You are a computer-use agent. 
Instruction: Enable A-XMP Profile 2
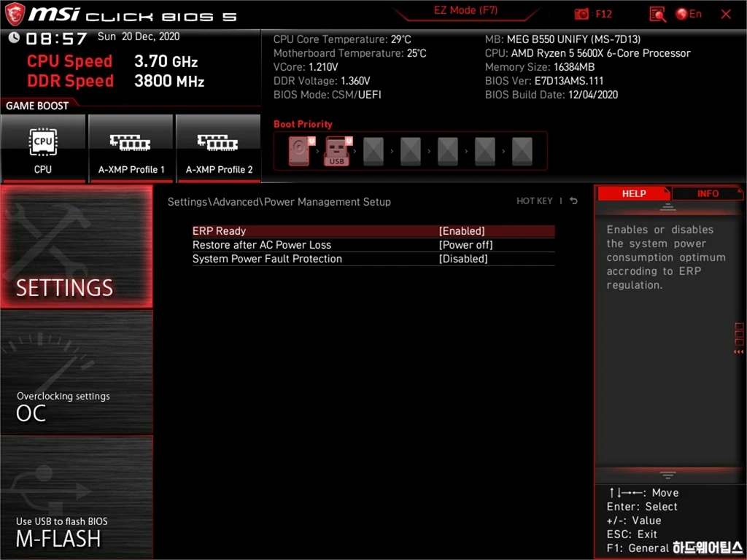point(219,148)
